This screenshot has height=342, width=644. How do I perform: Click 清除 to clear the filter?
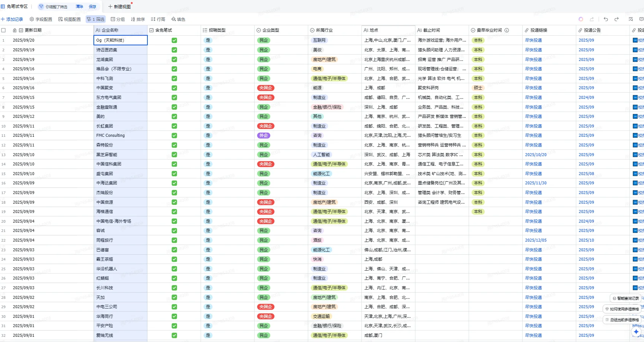point(79,7)
